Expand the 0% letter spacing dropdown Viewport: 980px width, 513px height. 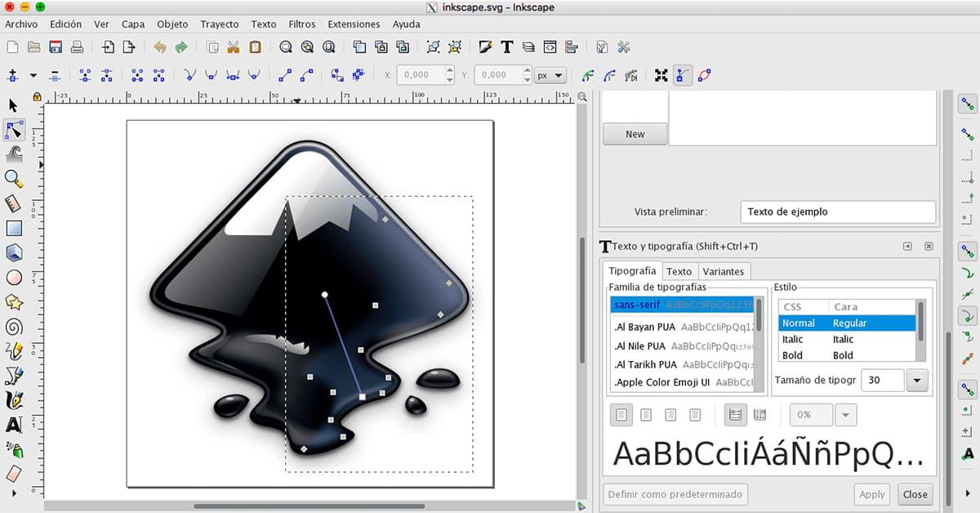pos(845,415)
